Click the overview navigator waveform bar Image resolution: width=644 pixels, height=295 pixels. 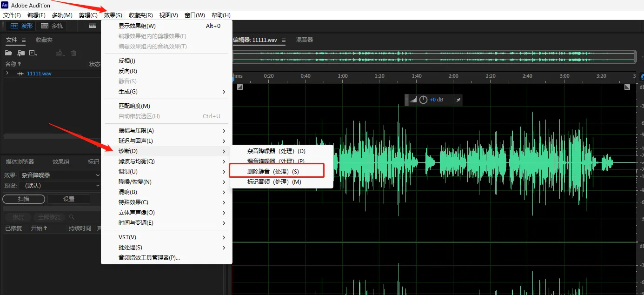[433, 56]
